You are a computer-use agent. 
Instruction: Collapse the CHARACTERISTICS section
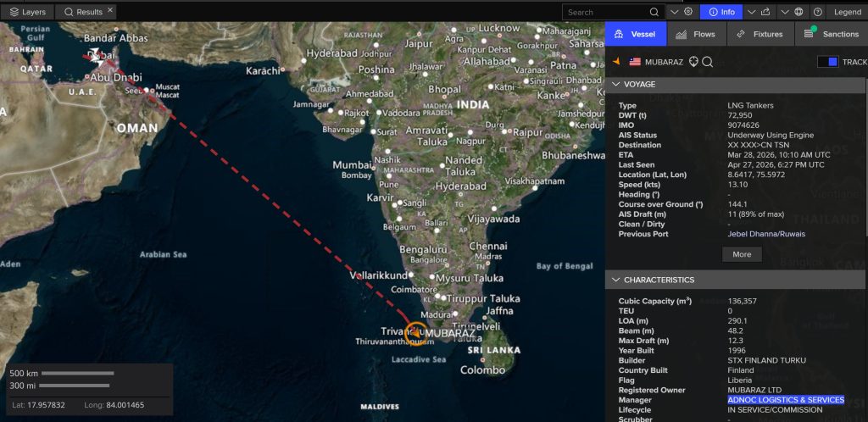616,280
